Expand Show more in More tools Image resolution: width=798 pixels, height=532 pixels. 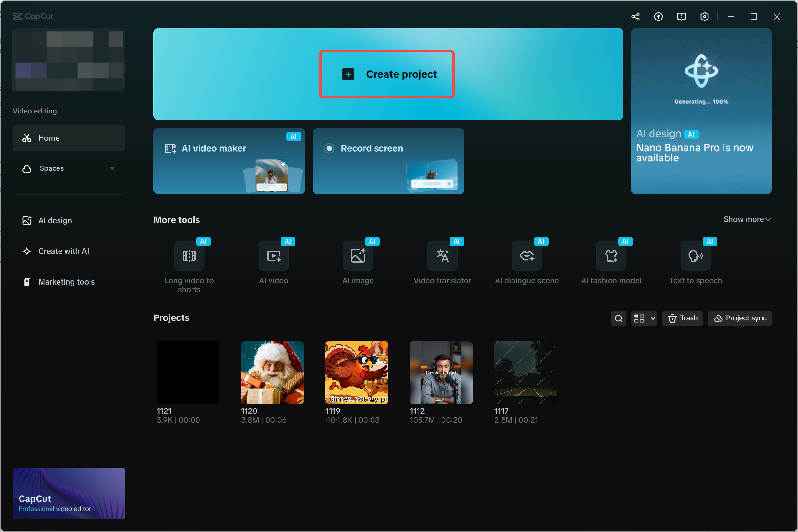tap(747, 219)
